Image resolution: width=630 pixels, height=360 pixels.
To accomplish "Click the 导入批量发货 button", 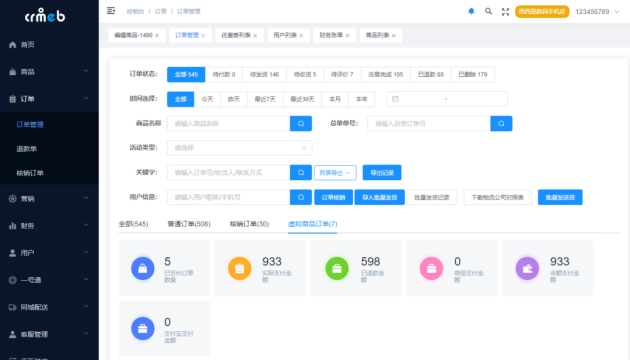I will (x=380, y=197).
